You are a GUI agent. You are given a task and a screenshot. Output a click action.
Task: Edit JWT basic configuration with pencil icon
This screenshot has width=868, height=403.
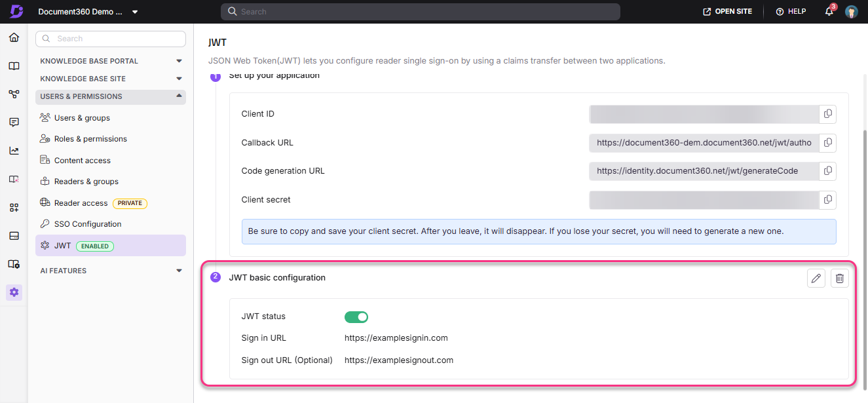816,278
